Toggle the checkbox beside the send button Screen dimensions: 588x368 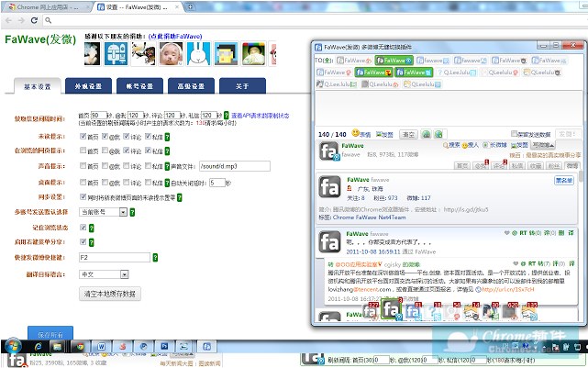514,134
